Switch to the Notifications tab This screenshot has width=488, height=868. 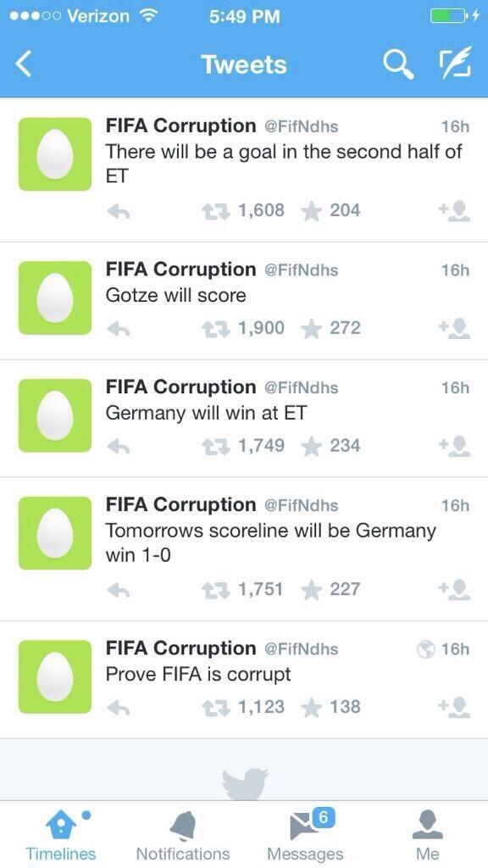point(183,836)
